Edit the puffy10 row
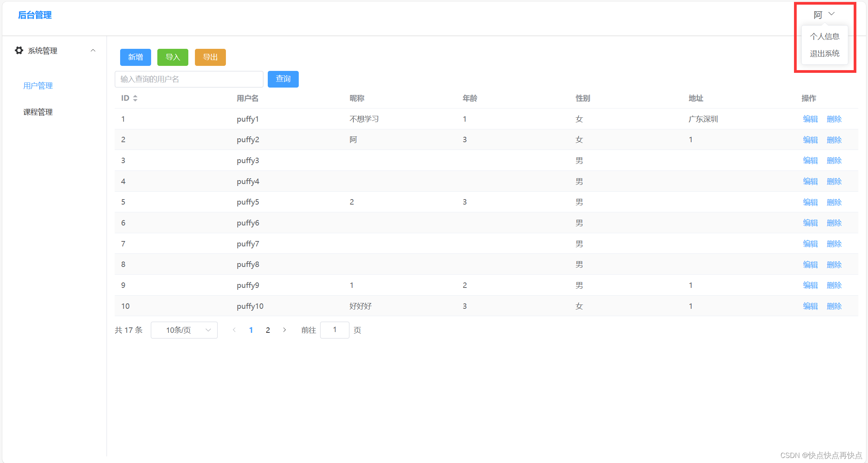The height and width of the screenshot is (463, 868). click(x=810, y=306)
